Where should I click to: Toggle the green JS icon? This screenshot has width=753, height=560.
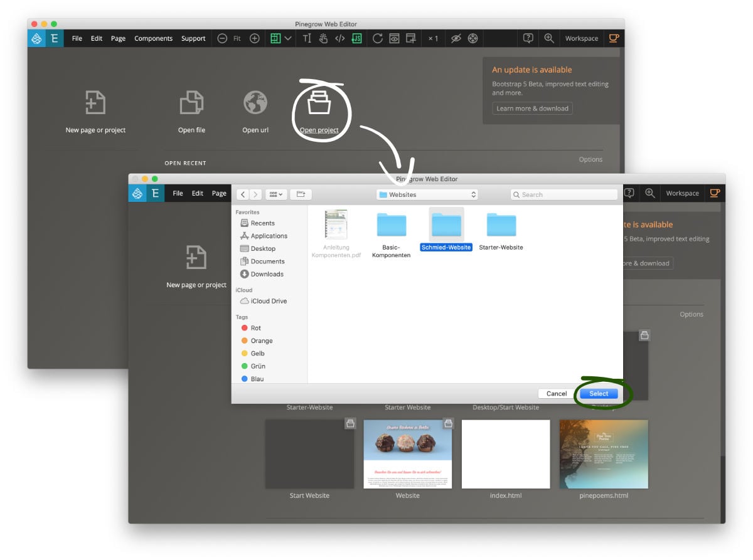[x=356, y=38]
